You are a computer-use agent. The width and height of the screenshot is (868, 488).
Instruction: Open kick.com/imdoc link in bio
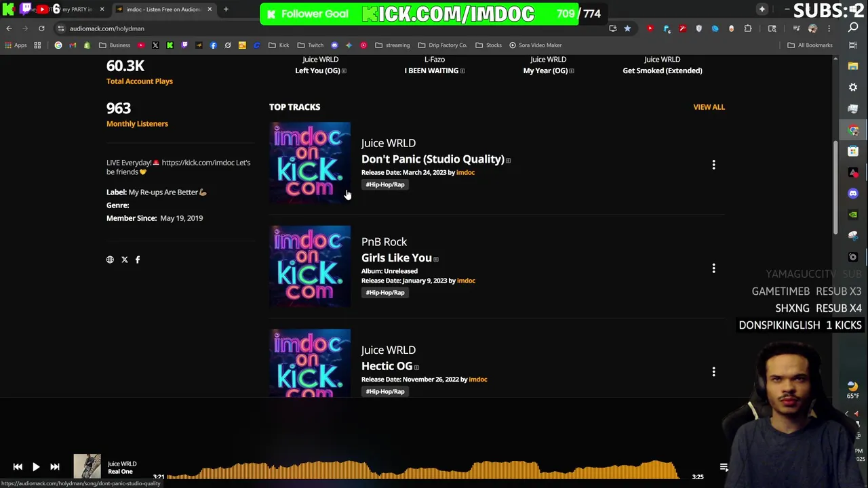198,163
